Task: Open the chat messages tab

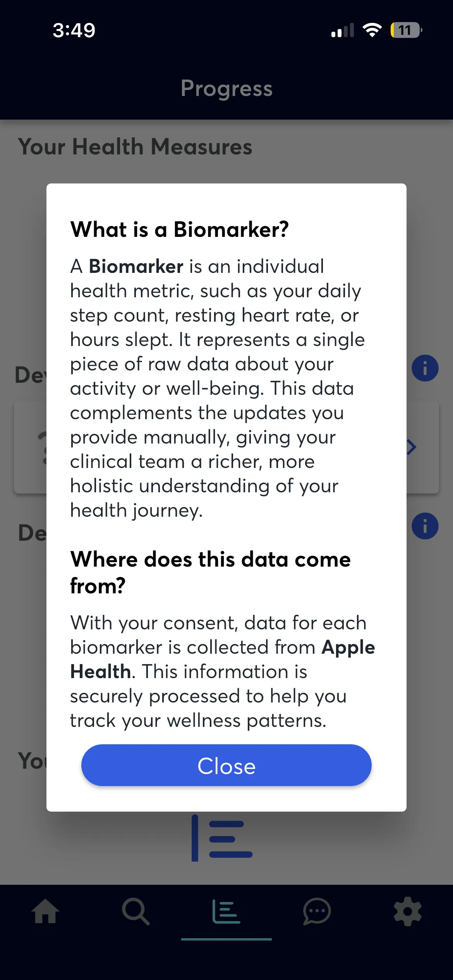Action: click(x=317, y=911)
